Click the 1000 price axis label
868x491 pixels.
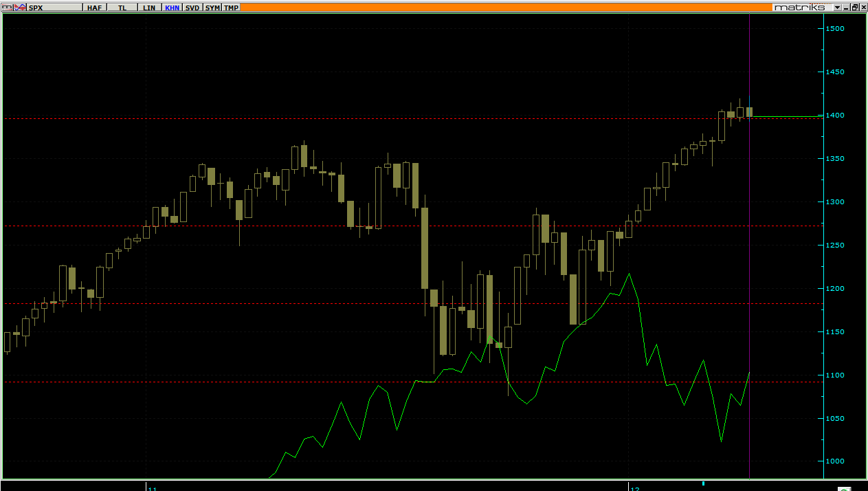pyautogui.click(x=835, y=461)
